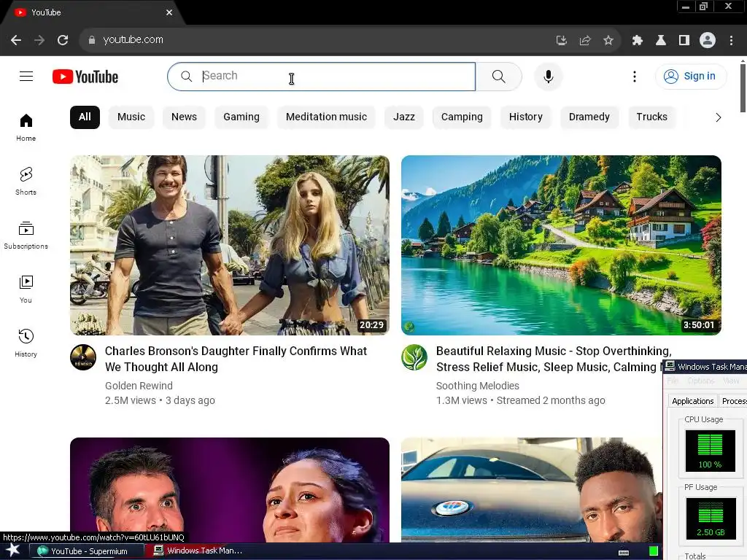Open the Charles Bronson video thumbnail
Viewport: 747px width, 560px height.
(230, 245)
